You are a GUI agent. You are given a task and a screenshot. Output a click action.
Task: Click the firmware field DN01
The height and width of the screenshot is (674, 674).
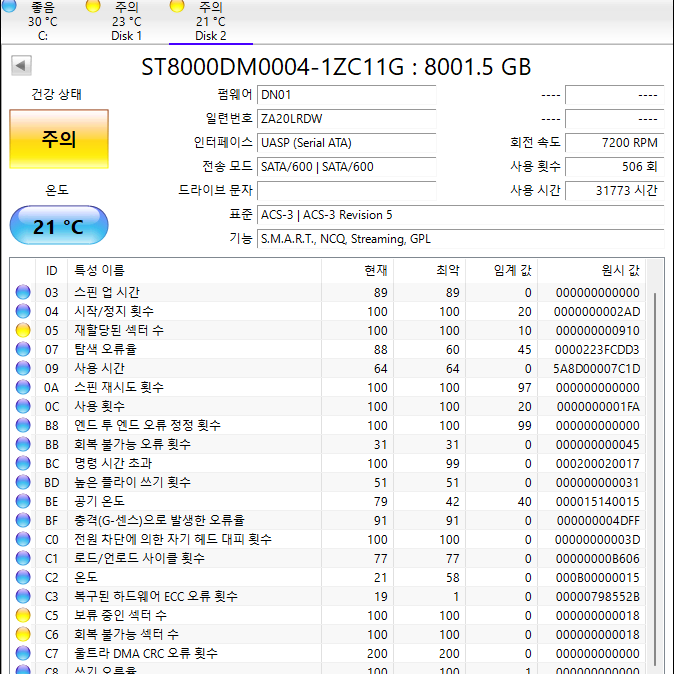pos(346,95)
